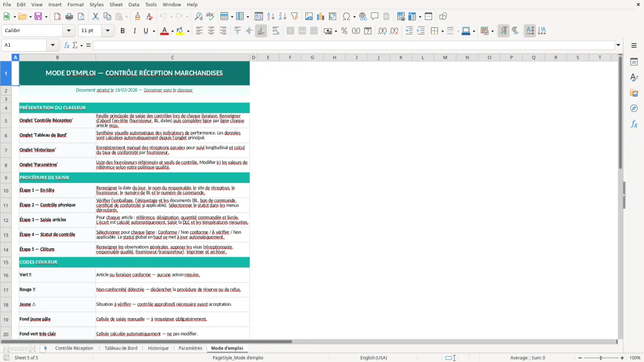
Task: Open Paste options dropdown arrow
Action: point(126,17)
